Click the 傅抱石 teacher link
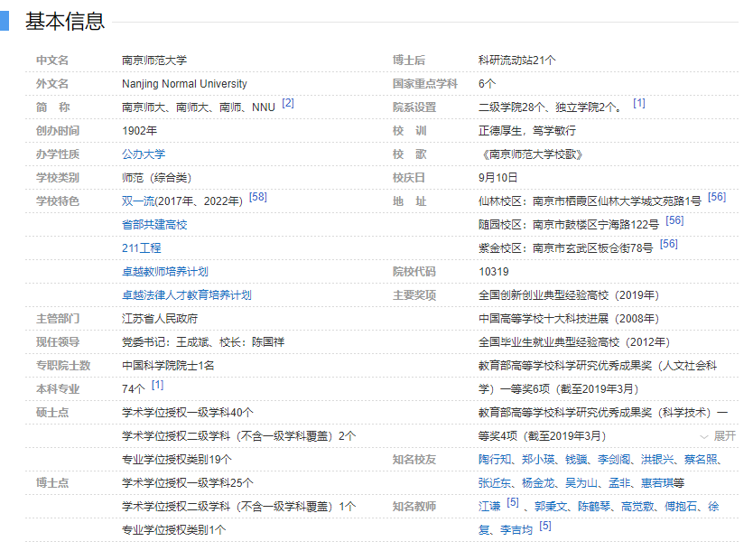 click(x=679, y=507)
